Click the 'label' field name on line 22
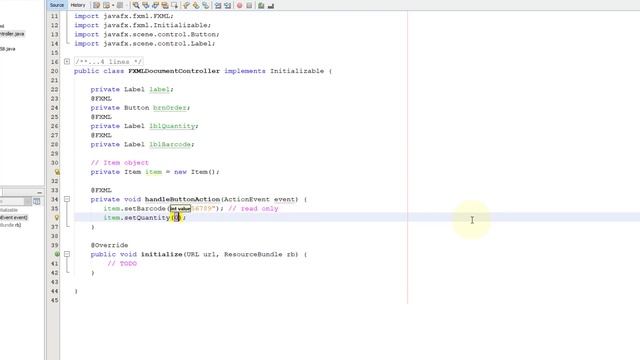640x360 pixels. coord(159,89)
